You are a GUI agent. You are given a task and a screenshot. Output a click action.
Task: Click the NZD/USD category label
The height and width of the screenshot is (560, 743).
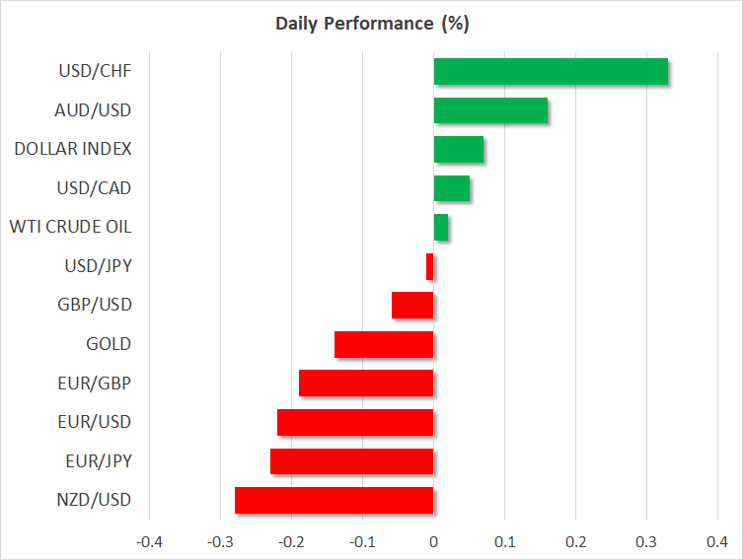click(x=98, y=500)
